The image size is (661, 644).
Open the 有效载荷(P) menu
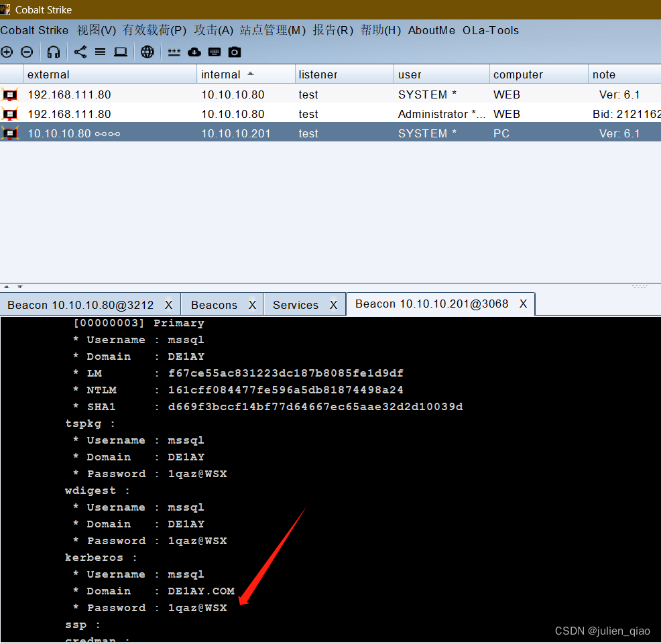point(154,30)
